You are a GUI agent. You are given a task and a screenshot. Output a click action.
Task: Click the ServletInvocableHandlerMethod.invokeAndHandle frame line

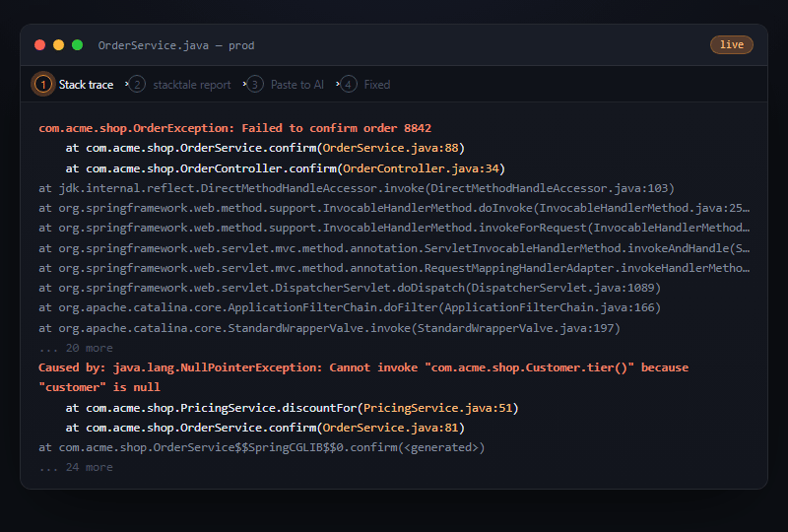click(x=394, y=248)
